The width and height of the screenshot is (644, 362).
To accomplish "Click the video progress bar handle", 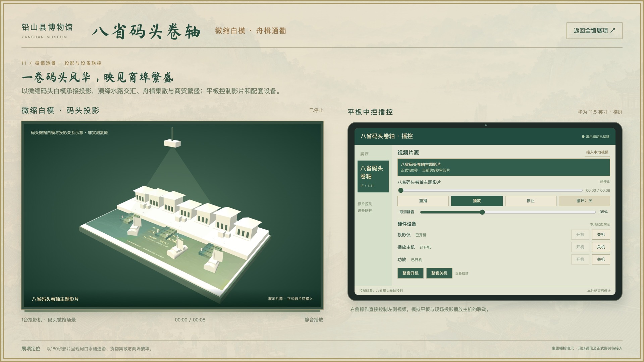I will 401,190.
